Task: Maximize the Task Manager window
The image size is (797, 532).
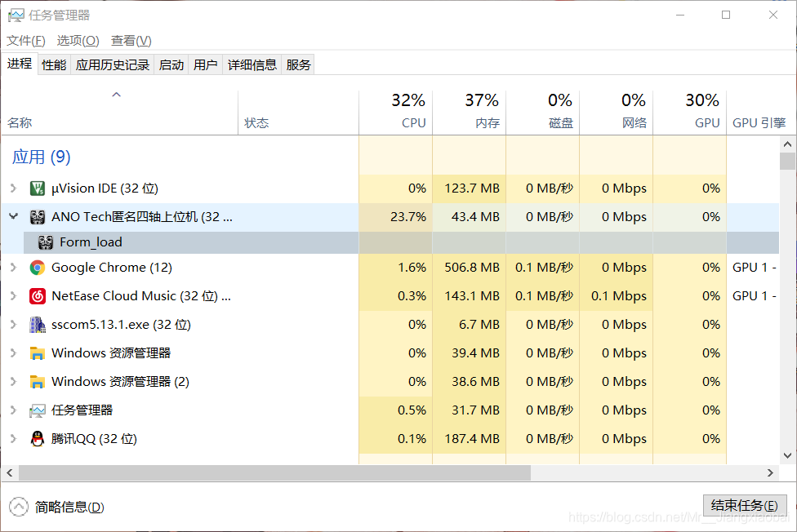Action: [x=726, y=15]
